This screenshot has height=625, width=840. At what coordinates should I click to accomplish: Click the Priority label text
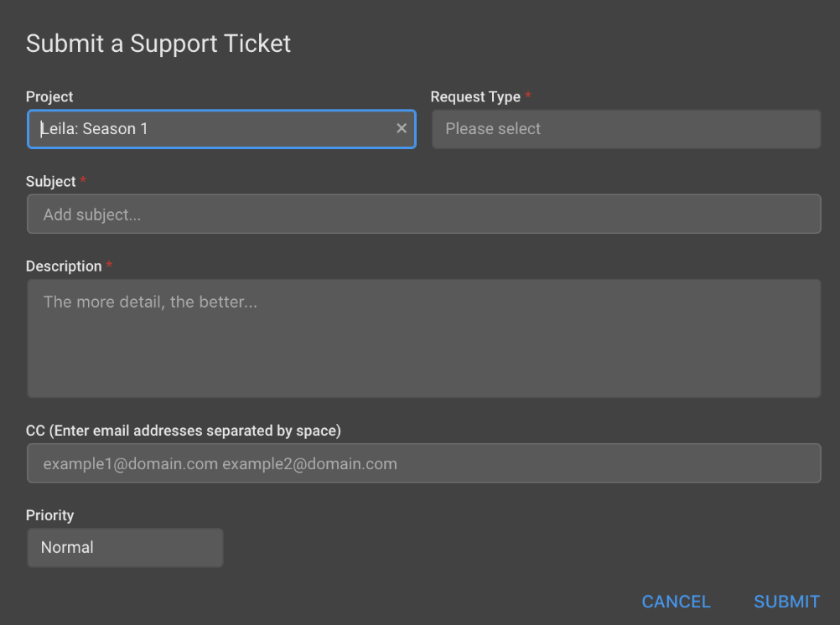[50, 515]
